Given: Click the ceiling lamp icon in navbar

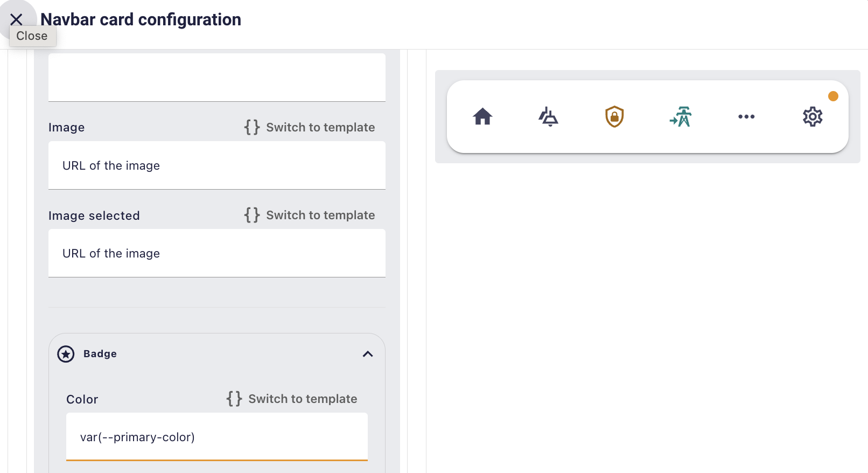Looking at the screenshot, I should [x=548, y=116].
